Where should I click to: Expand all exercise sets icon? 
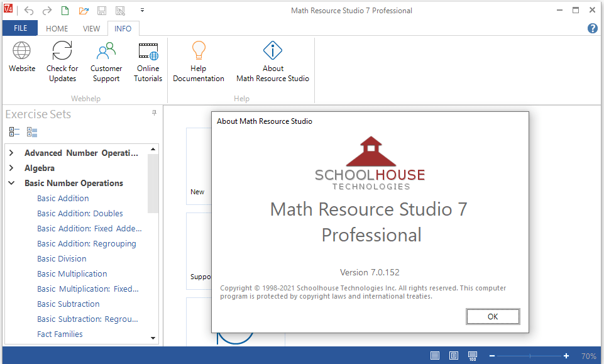click(32, 132)
